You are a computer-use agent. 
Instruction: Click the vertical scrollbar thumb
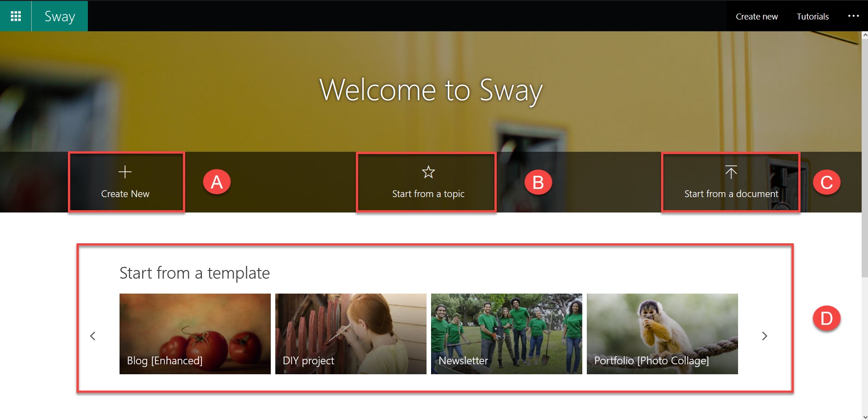coord(865,158)
